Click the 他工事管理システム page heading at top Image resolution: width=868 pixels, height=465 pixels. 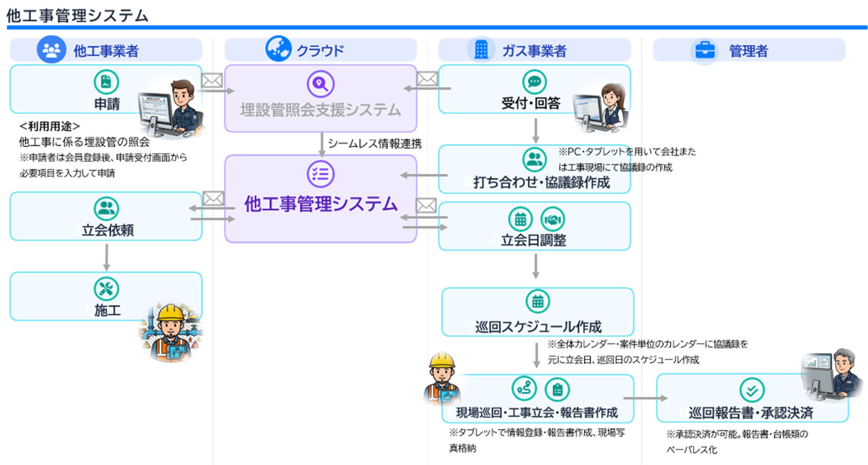coord(78,15)
